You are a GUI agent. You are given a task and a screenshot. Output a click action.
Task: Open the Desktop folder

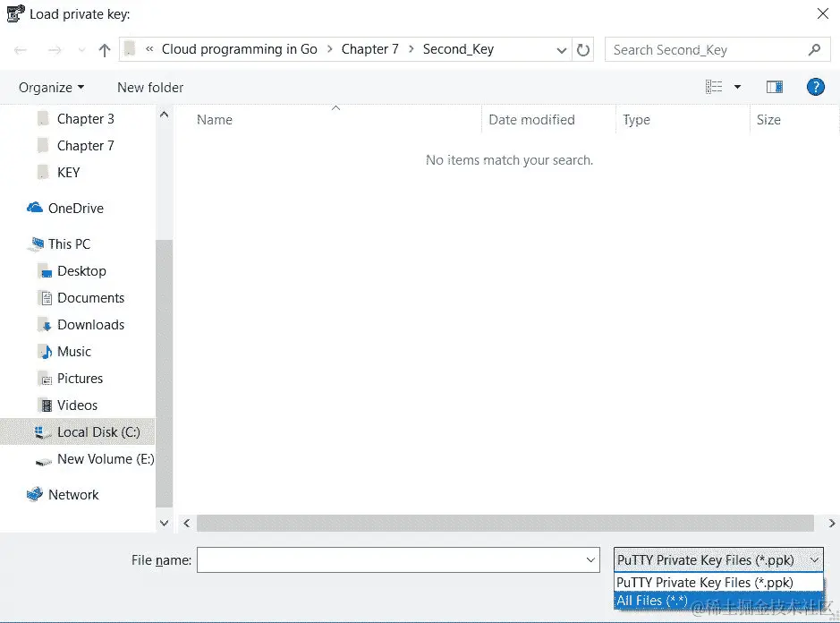81,270
